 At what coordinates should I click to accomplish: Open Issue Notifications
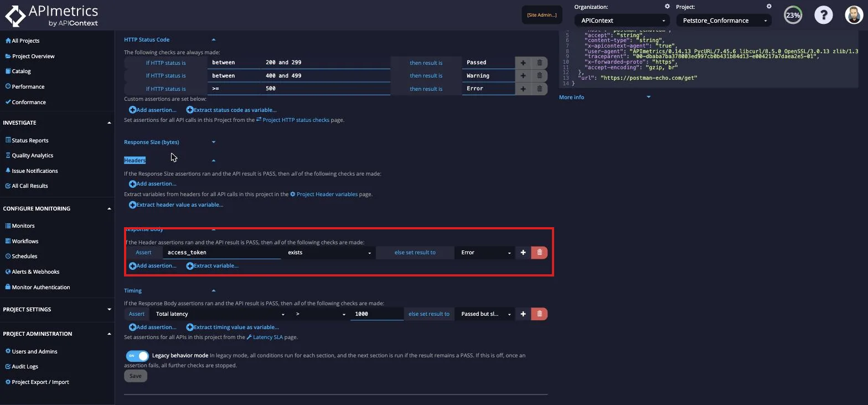(32, 171)
